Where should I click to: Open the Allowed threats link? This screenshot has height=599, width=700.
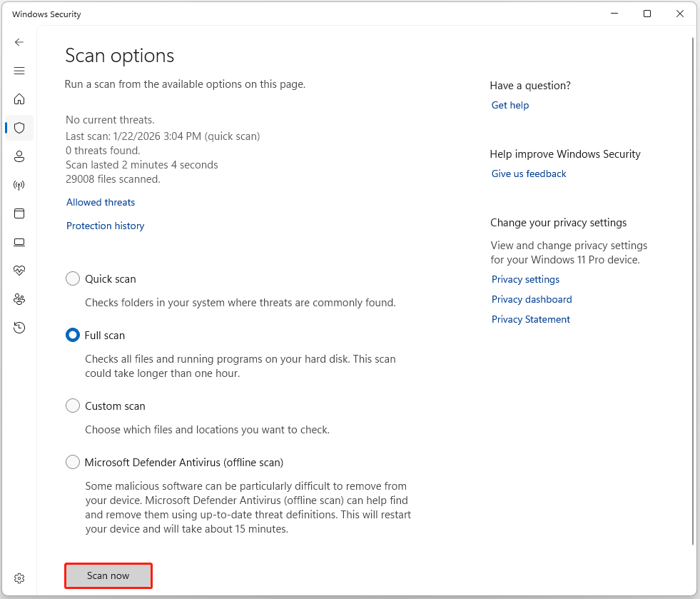[100, 202]
